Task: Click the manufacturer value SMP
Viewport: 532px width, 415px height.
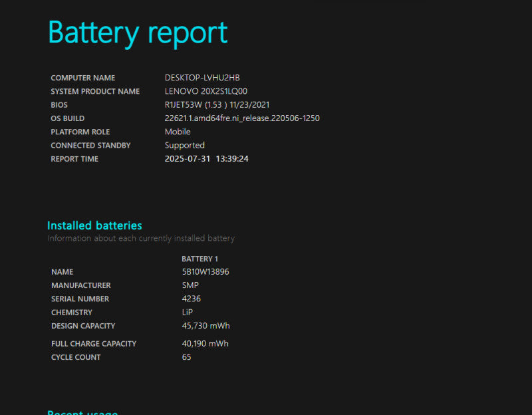Action: click(x=190, y=285)
